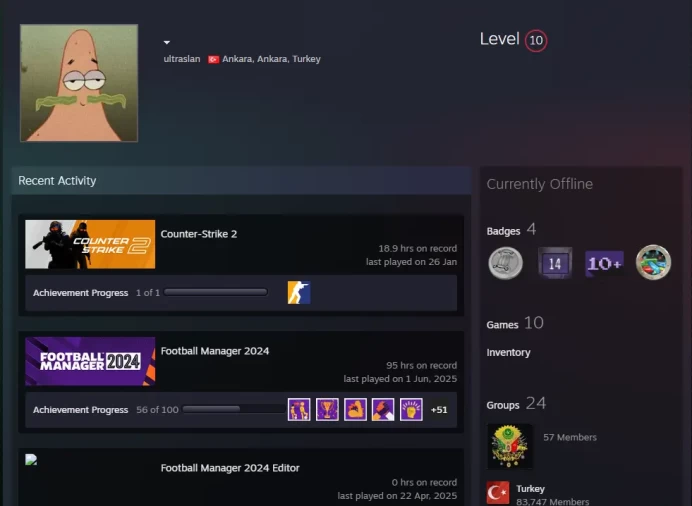The width and height of the screenshot is (692, 506).
Task: Click the fourth Football Manager achievement icon
Action: click(383, 409)
